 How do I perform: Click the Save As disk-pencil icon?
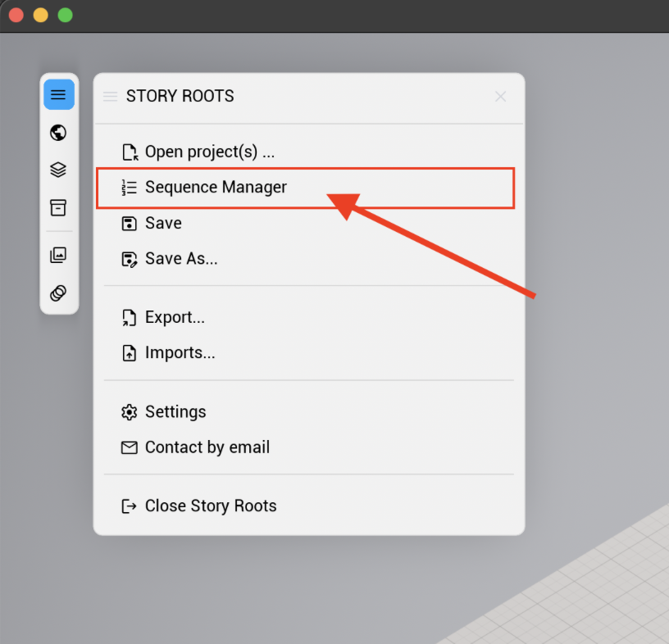(130, 259)
